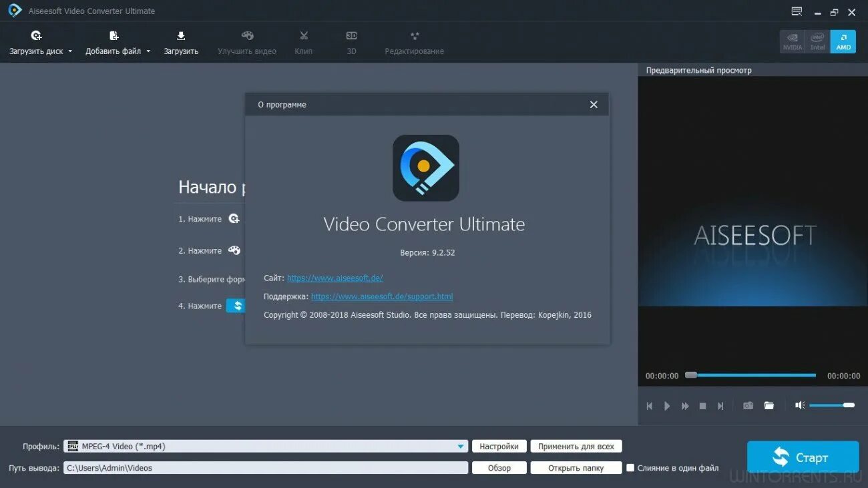Click the Загрузить диск toolbar icon
868x488 pixels.
coord(36,36)
